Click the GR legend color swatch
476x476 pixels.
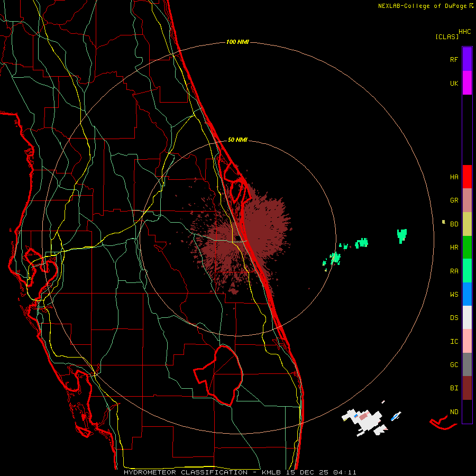point(467,200)
